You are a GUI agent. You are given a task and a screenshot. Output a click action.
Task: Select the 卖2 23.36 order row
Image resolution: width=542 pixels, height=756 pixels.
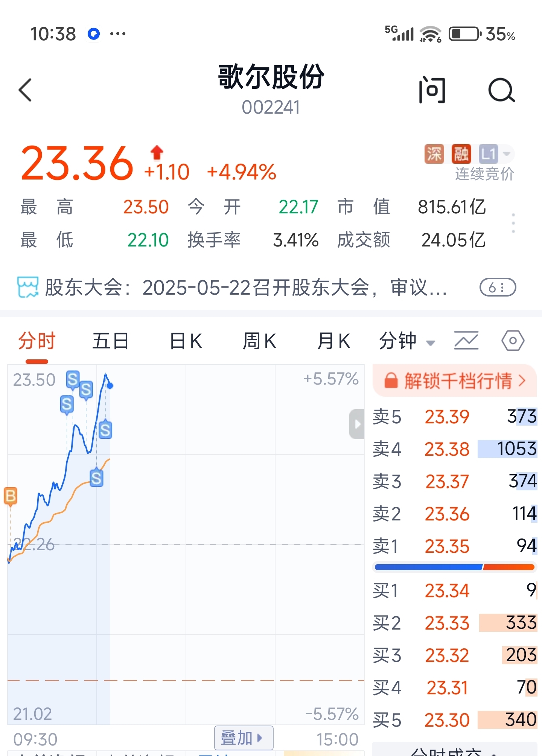pyautogui.click(x=455, y=514)
